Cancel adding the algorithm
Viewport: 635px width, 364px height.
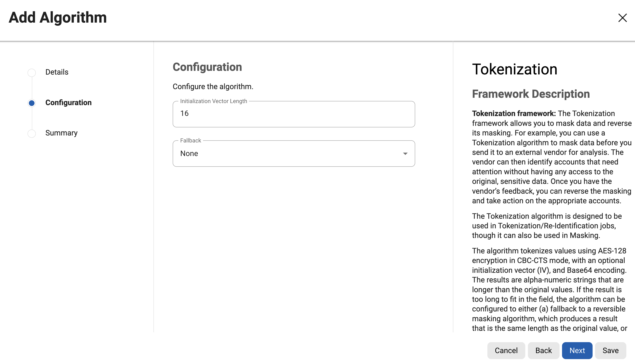(x=506, y=350)
